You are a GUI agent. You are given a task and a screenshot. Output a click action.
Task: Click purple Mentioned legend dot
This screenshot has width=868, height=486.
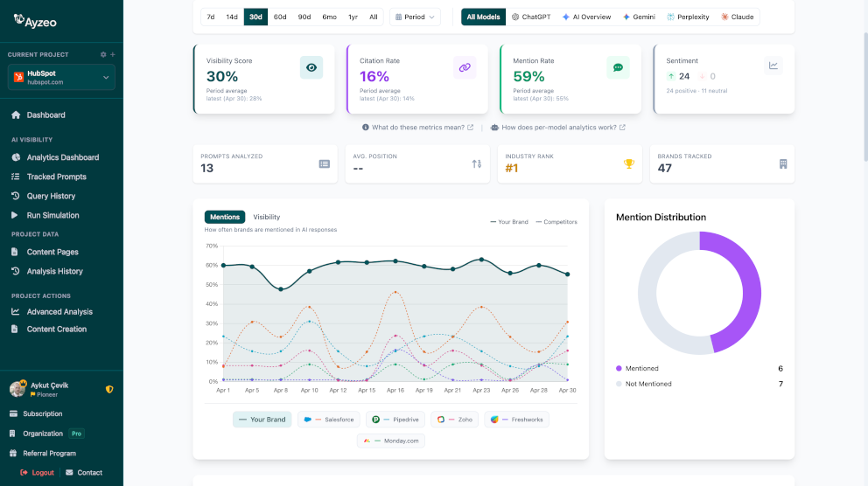(x=619, y=368)
